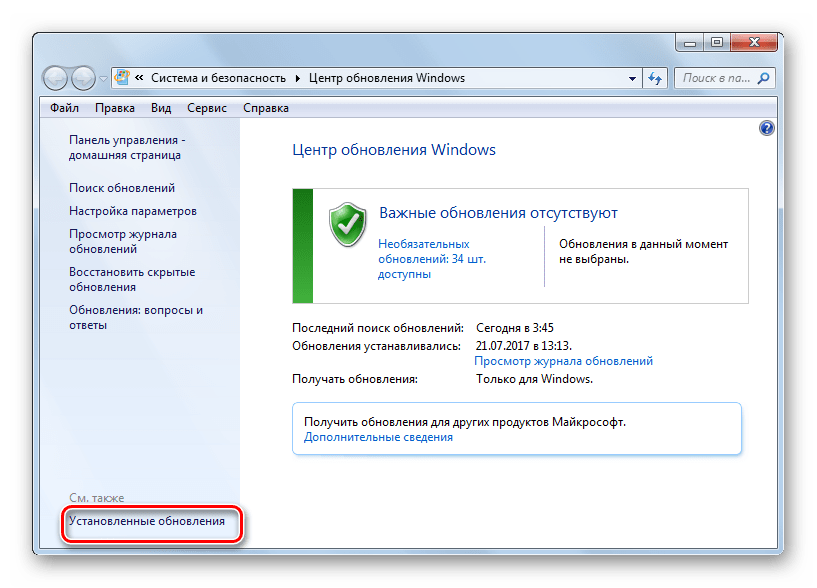The image size is (817, 588).
Task: Open the Сервис menu
Action: tap(207, 108)
